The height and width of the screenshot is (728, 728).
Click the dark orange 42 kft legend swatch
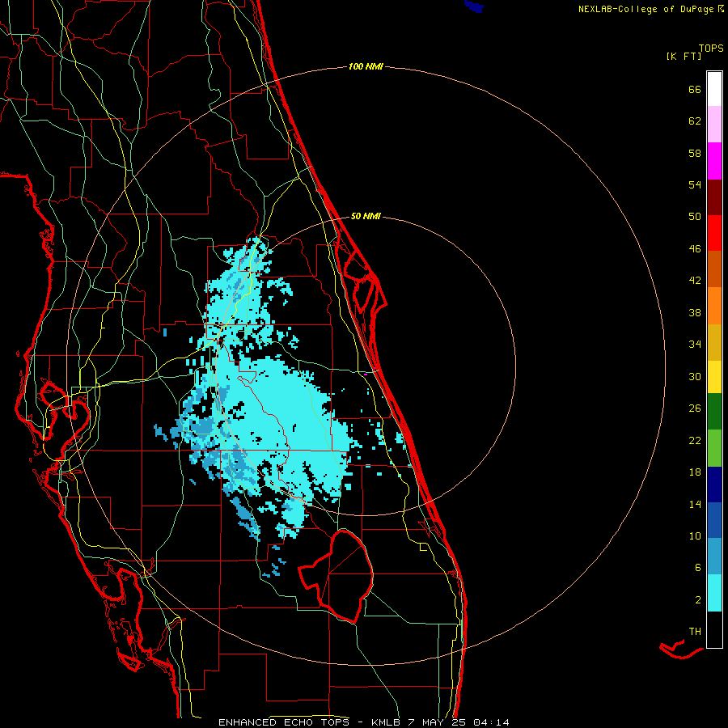[x=714, y=269]
